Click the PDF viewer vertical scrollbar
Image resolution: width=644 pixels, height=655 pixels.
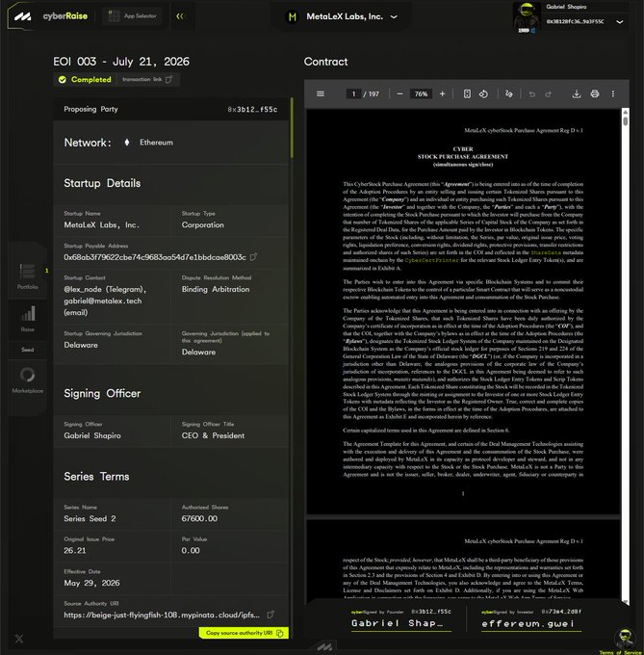(x=625, y=121)
